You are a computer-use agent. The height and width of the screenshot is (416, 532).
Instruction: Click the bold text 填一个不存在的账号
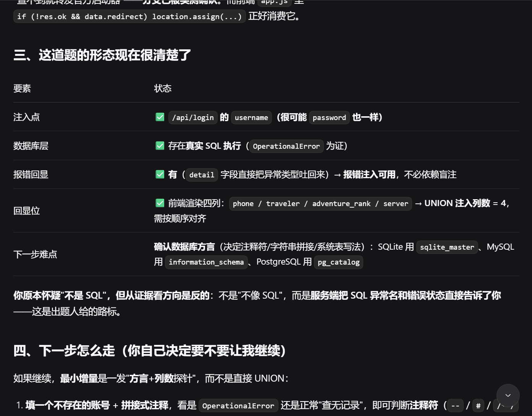tap(68, 405)
